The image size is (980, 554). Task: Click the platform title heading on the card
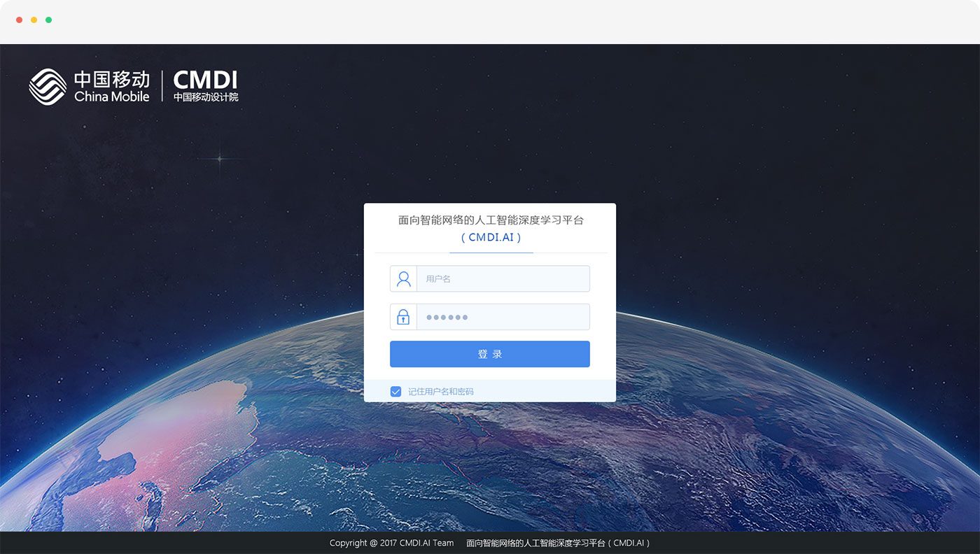coord(490,220)
